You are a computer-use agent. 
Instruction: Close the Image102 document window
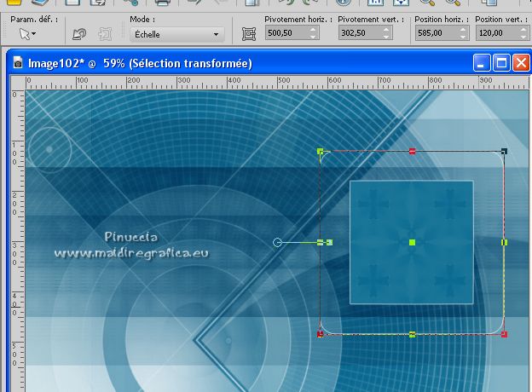coord(522,63)
